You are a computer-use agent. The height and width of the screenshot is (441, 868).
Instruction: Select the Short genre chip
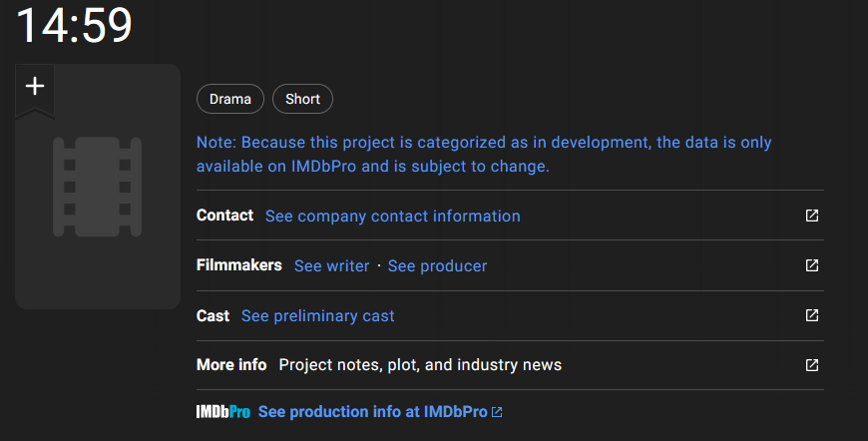tap(303, 99)
